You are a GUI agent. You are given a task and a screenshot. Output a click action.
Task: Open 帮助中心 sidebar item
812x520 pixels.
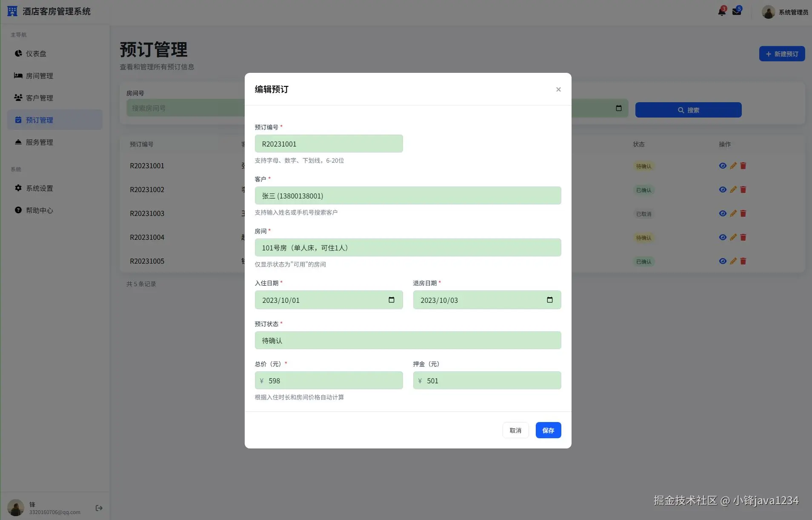(55, 210)
